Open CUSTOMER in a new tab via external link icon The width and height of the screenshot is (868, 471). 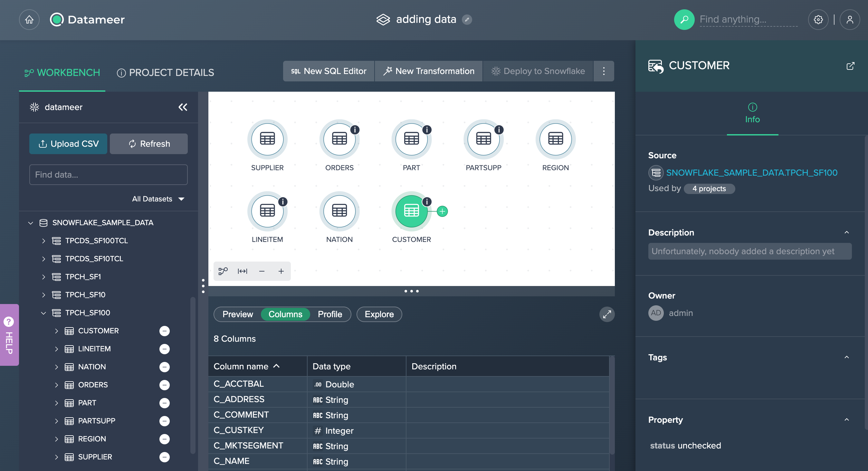pyautogui.click(x=851, y=66)
